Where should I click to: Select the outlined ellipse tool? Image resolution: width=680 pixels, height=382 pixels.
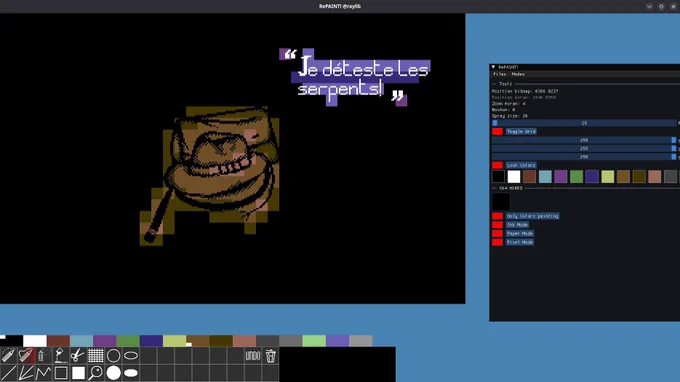tap(131, 356)
